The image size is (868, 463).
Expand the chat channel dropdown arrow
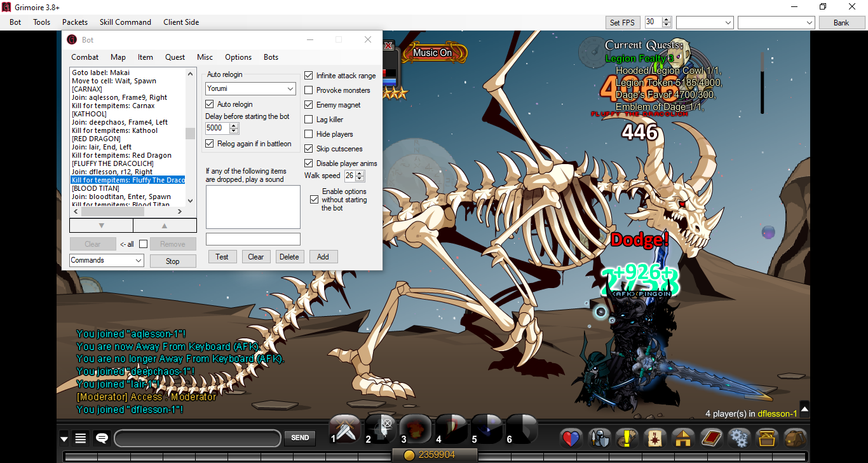point(64,438)
